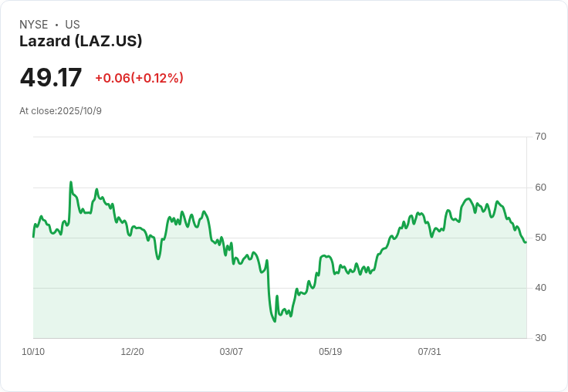Click the At close 2025/10/9 timestamp
Screen dimensions: 568x392
tap(60, 111)
